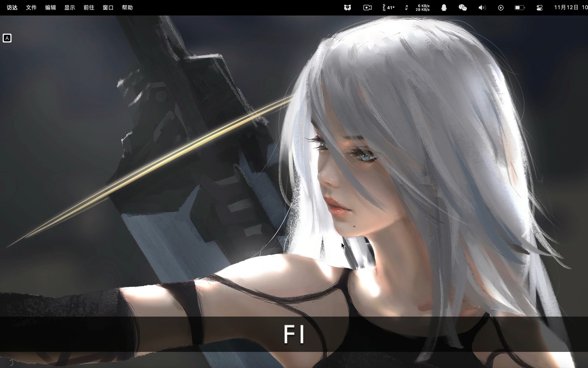The width and height of the screenshot is (588, 368).
Task: Open the 41° sensor temperature monitor
Action: tap(389, 7)
